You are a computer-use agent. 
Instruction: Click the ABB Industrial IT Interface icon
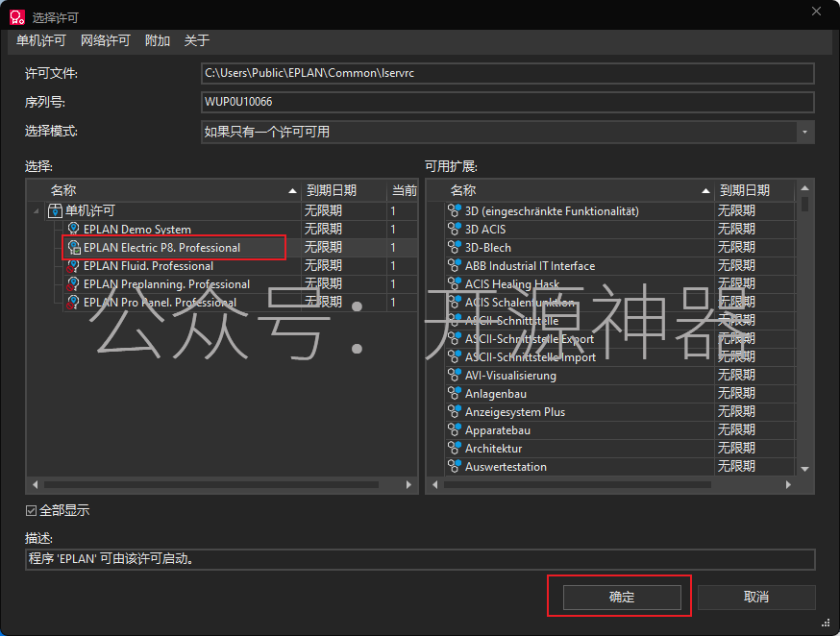tap(455, 265)
